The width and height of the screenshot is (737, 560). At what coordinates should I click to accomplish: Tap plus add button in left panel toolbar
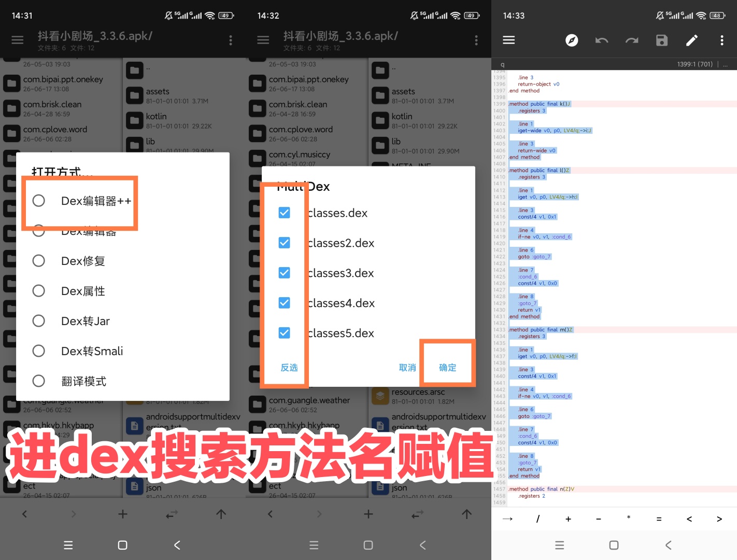tap(123, 514)
